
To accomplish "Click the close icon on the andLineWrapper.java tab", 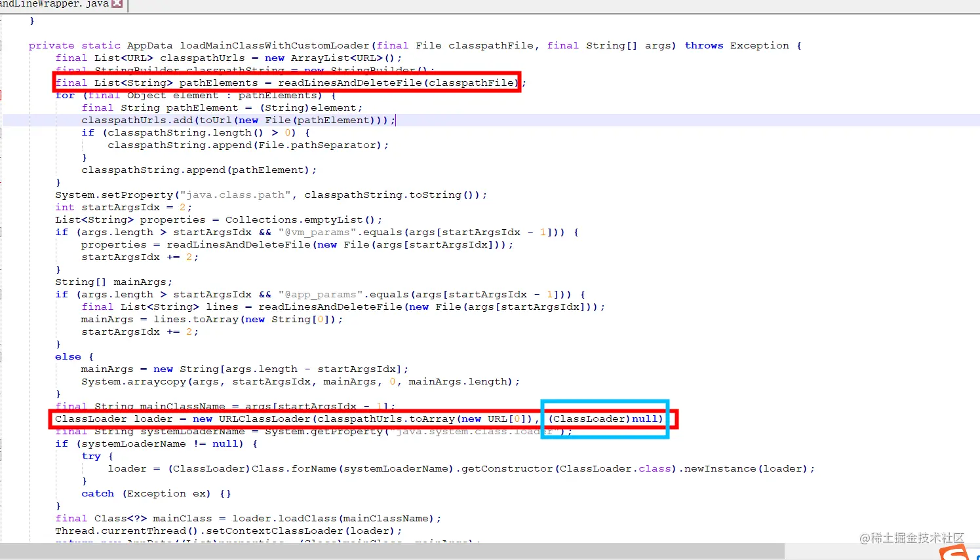I will click(118, 5).
